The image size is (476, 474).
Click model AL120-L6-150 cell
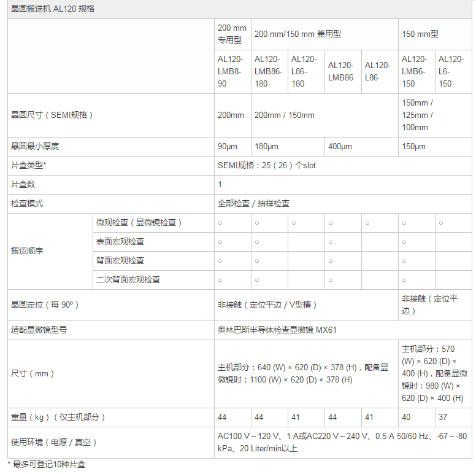(x=451, y=71)
